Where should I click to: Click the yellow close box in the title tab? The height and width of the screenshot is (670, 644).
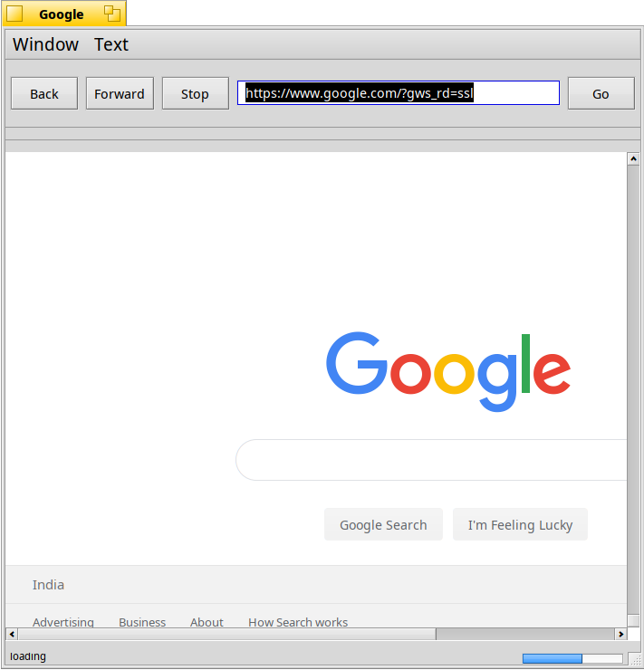[15, 14]
